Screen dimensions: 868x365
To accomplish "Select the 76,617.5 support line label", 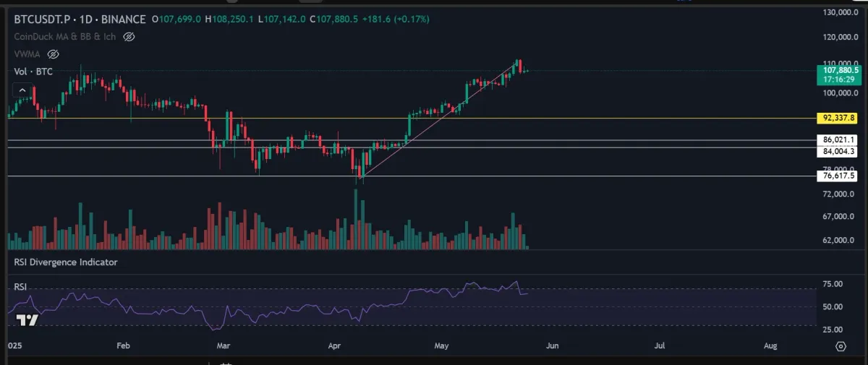I will click(x=838, y=176).
